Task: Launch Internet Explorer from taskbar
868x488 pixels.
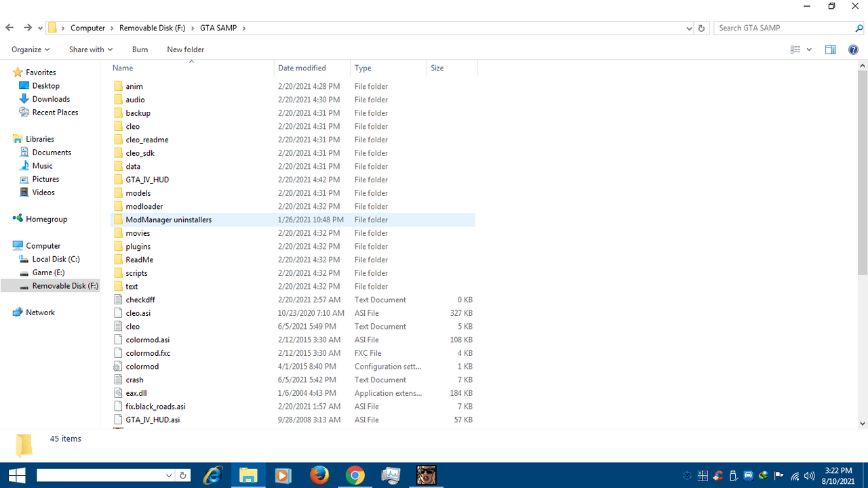Action: pyautogui.click(x=213, y=475)
